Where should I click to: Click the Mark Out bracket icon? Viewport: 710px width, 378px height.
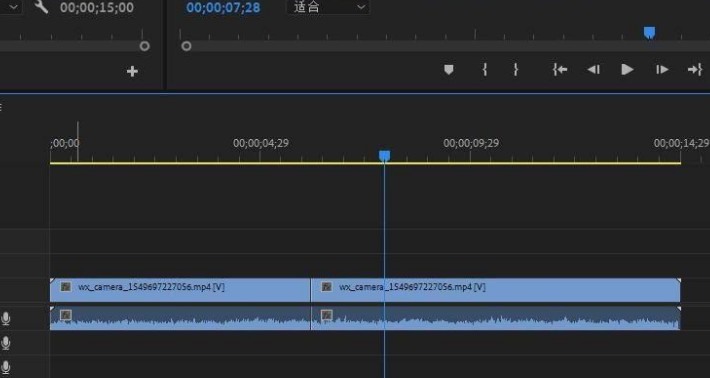(515, 69)
